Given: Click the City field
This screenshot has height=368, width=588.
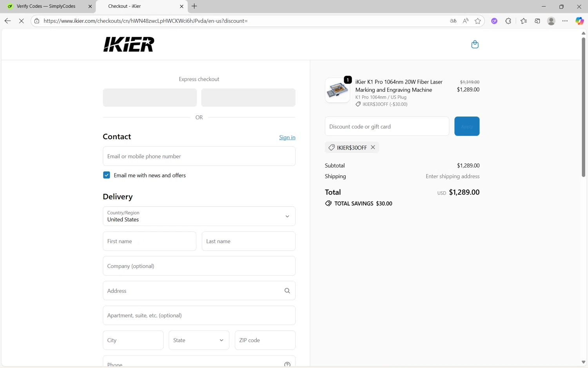Looking at the screenshot, I should click(x=133, y=340).
